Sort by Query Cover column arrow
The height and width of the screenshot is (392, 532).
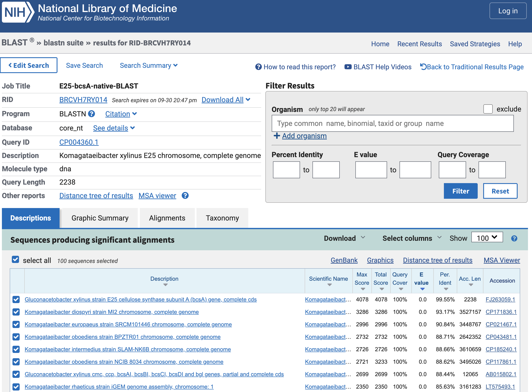click(x=401, y=289)
